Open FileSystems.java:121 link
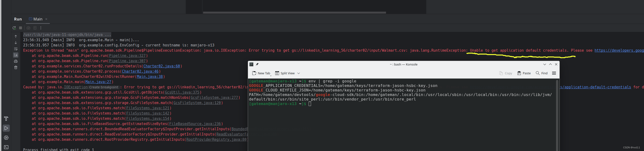Viewport: 644px width, 151px height. click(148, 108)
